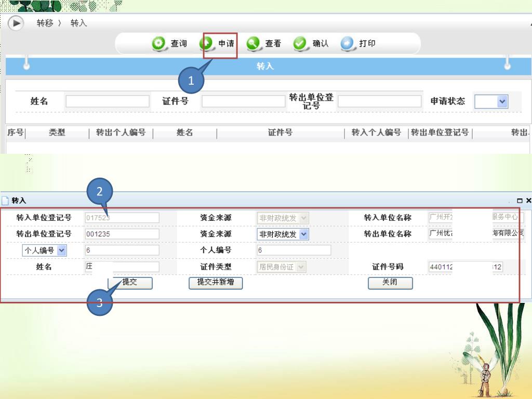Click the 转出单位登记号 table column header
The width and height of the screenshot is (532, 399).
440,132
